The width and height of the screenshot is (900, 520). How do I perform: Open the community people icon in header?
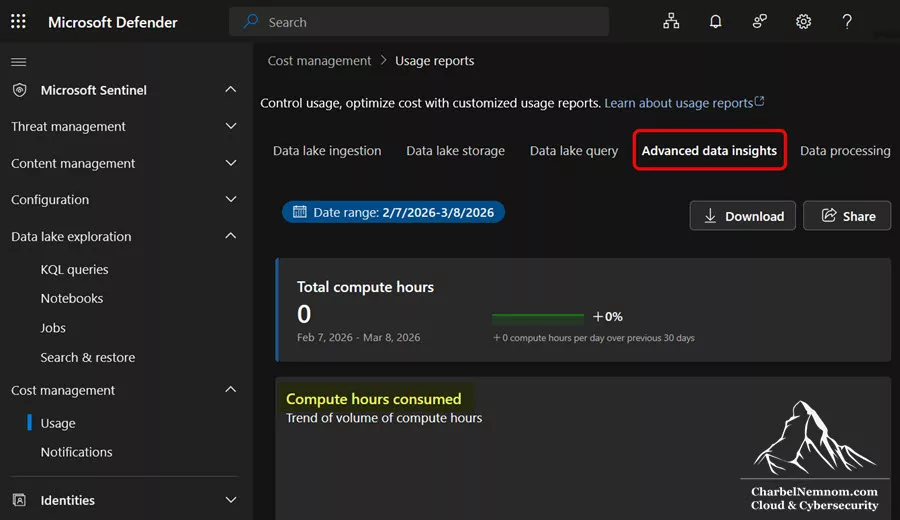coord(759,22)
